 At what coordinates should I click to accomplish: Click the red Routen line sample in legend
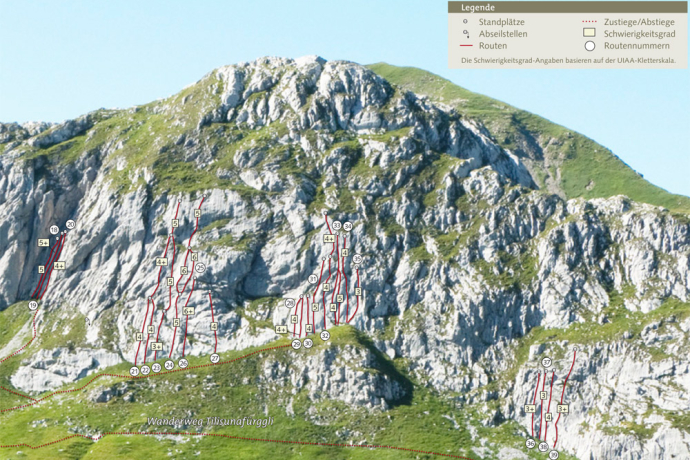click(465, 46)
